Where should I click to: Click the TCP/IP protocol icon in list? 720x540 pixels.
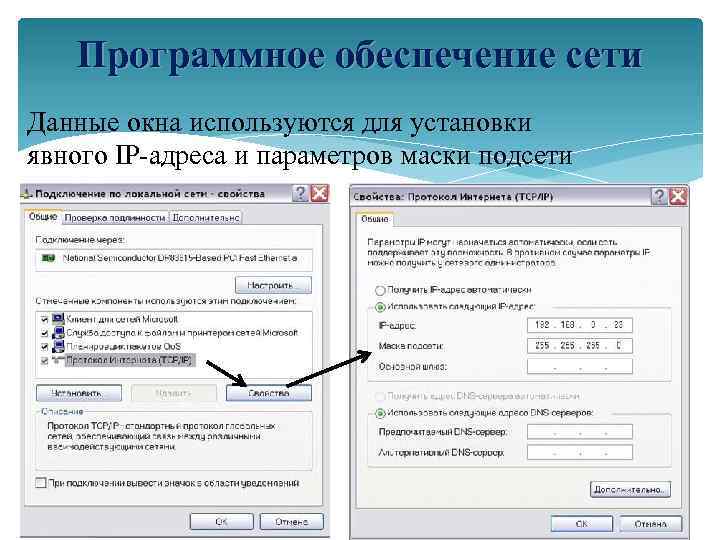[58, 360]
